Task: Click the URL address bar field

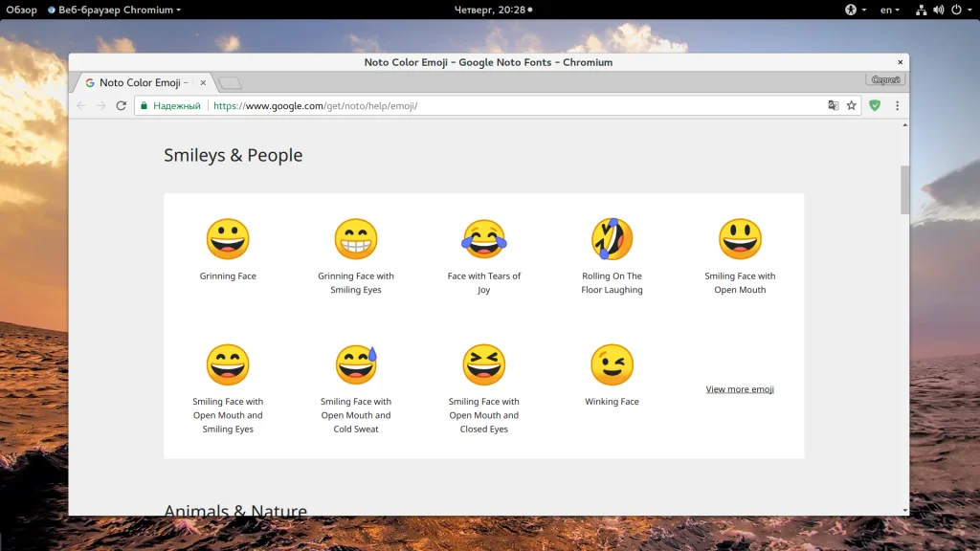Action: (517, 106)
